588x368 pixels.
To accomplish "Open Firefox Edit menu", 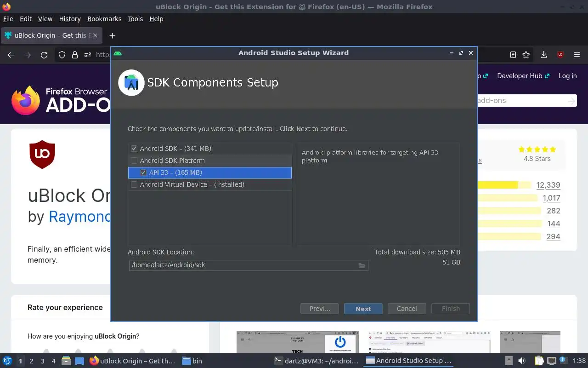I will pyautogui.click(x=26, y=19).
